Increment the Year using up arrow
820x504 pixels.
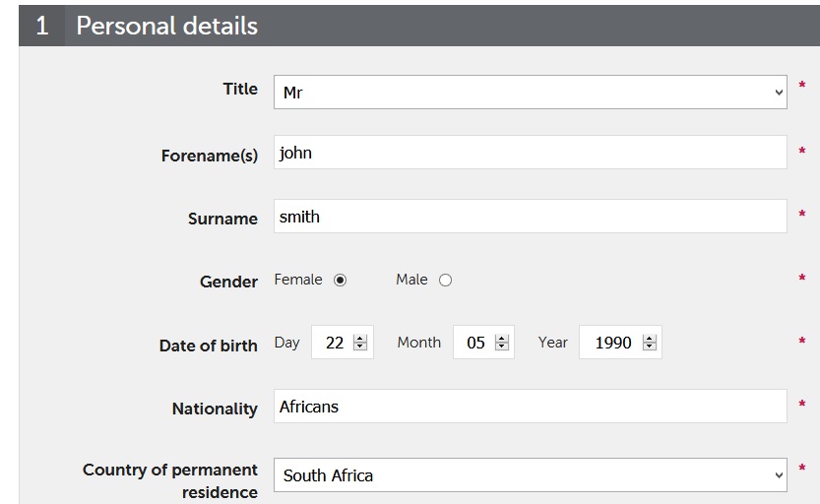tap(649, 338)
